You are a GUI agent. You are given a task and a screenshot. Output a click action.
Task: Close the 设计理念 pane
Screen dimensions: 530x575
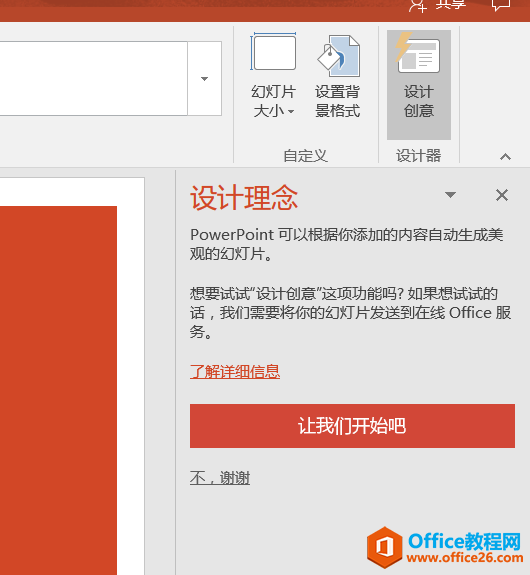502,195
